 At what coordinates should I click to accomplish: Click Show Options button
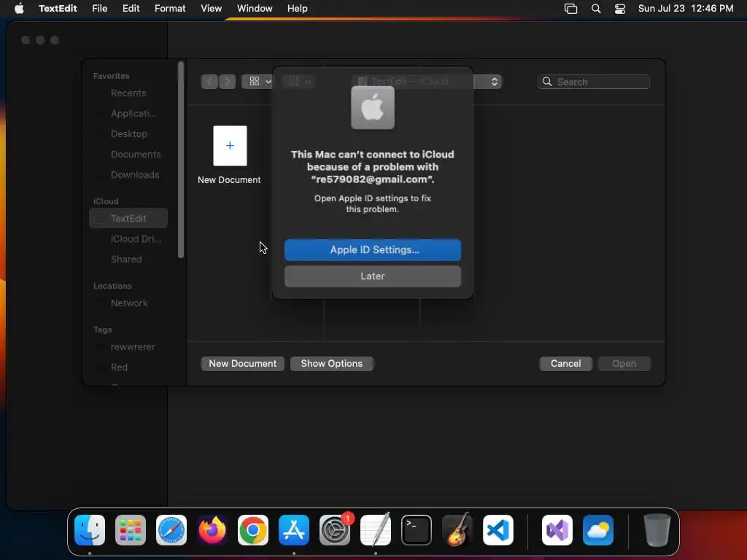[x=332, y=363]
